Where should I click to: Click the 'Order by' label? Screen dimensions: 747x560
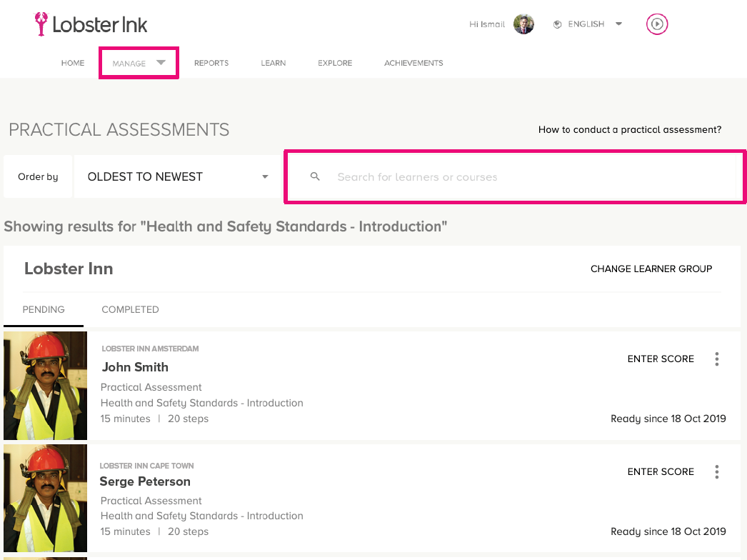pyautogui.click(x=38, y=177)
